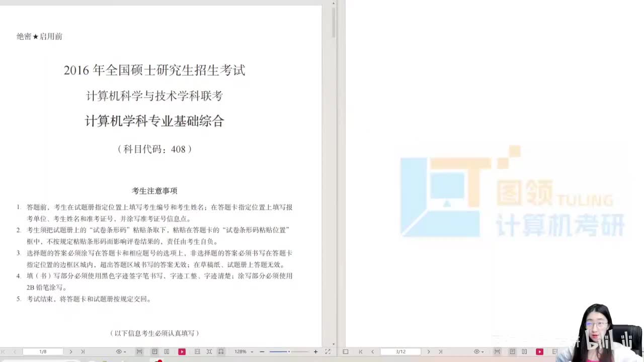The height and width of the screenshot is (362, 644).
Task: Toggle continuous scrolling in right viewer
Action: click(497, 352)
